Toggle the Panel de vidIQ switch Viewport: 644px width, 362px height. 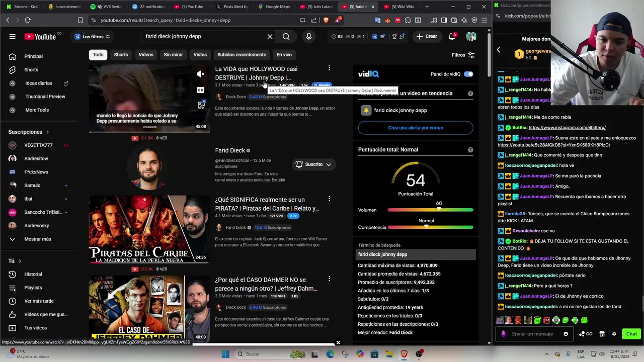[x=468, y=74]
